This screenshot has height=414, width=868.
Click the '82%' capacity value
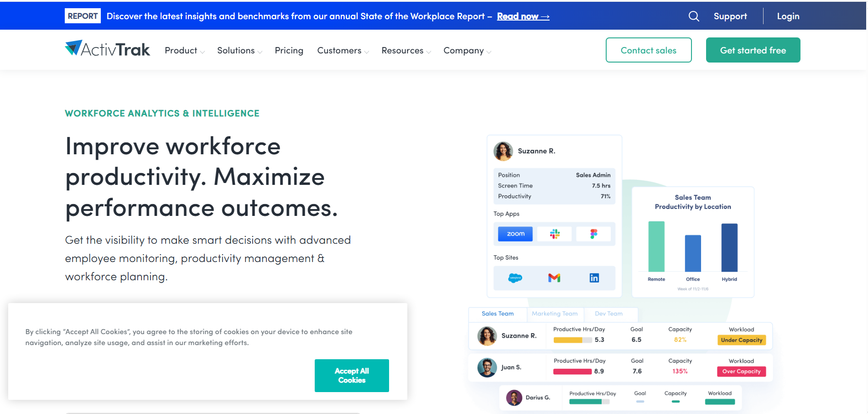pos(680,340)
